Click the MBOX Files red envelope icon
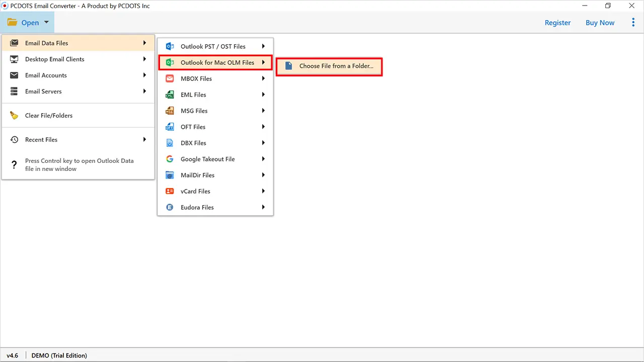The image size is (644, 362). (x=170, y=78)
